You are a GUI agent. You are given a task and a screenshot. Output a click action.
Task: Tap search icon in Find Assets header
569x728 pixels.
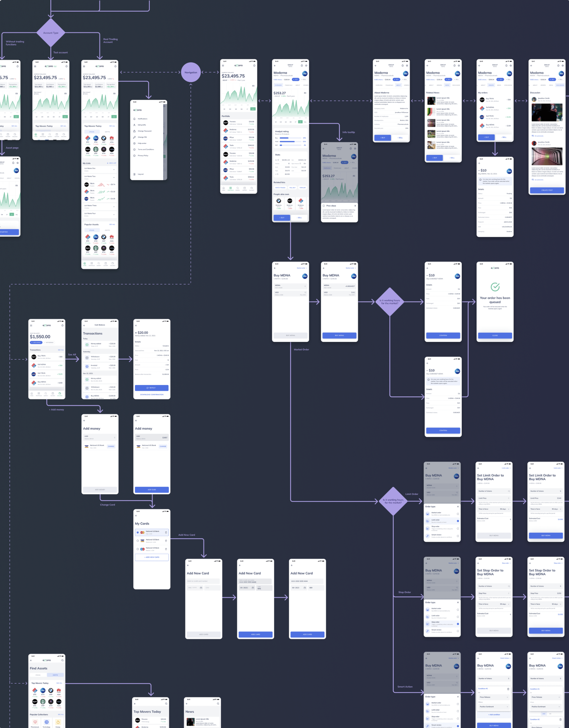point(62,660)
